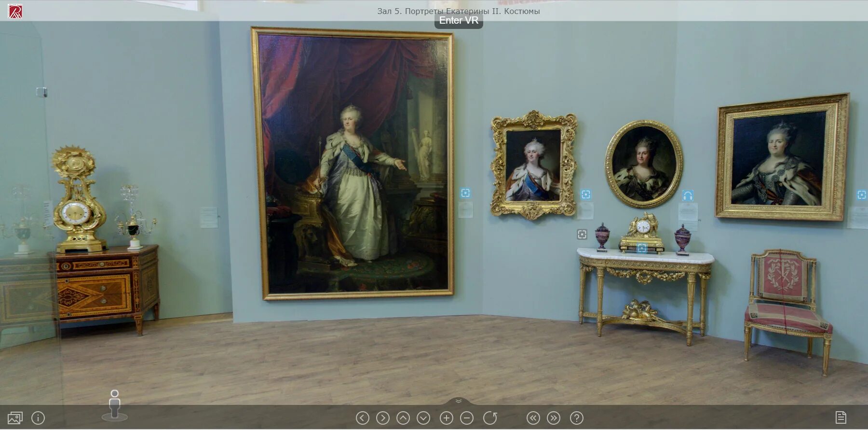Go to previous hall with double-left arrows
Screen dimensions: 868x430
533,418
